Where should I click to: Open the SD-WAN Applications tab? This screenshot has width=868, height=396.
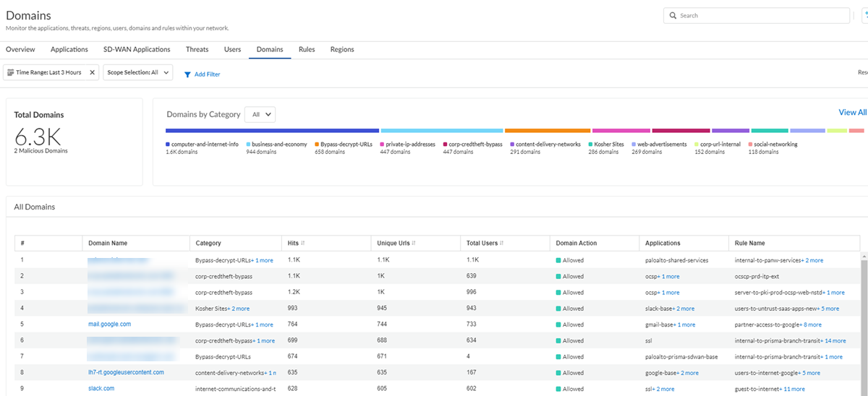pyautogui.click(x=137, y=50)
